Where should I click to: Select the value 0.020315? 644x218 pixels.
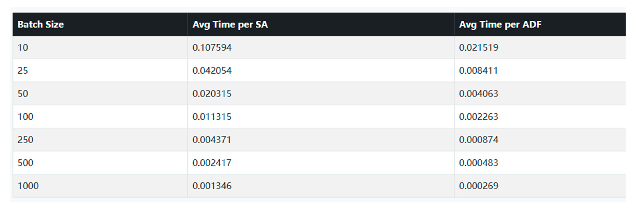(x=212, y=94)
